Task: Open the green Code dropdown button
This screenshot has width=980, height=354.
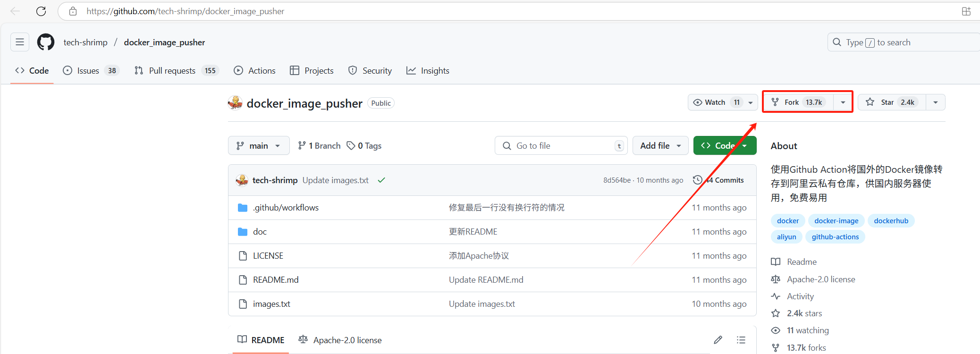Action: [x=725, y=146]
